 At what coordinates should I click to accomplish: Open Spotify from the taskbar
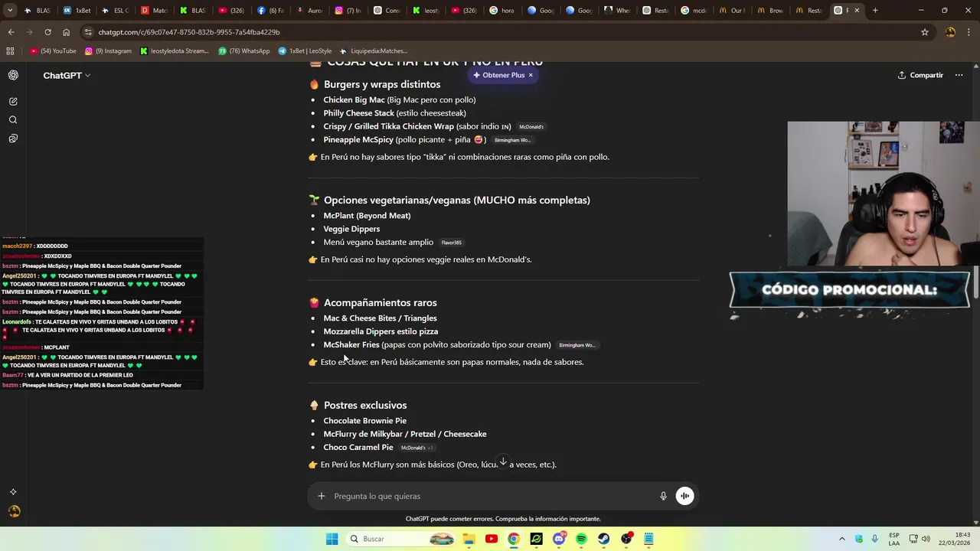pos(581,539)
